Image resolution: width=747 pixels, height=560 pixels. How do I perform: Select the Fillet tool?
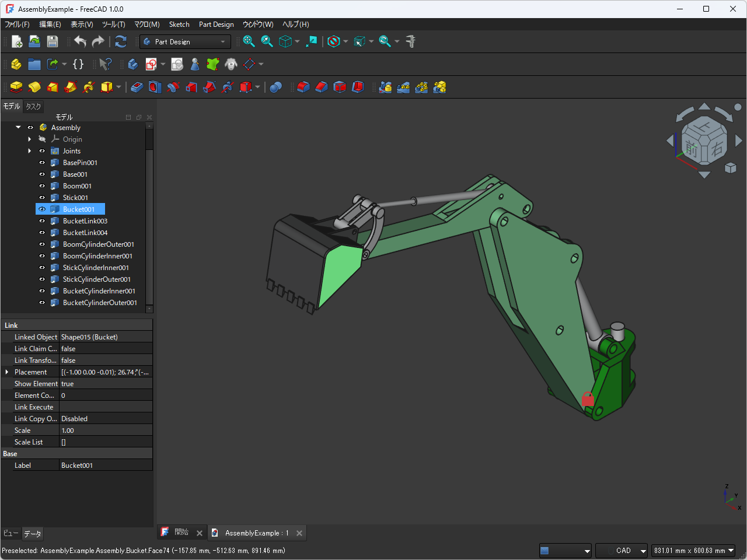(x=302, y=87)
